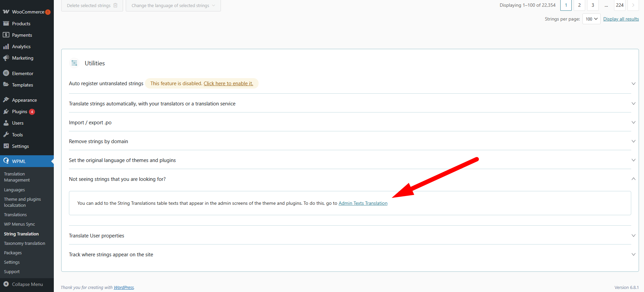Click Delete selected strings button
The image size is (644, 292).
click(x=92, y=6)
